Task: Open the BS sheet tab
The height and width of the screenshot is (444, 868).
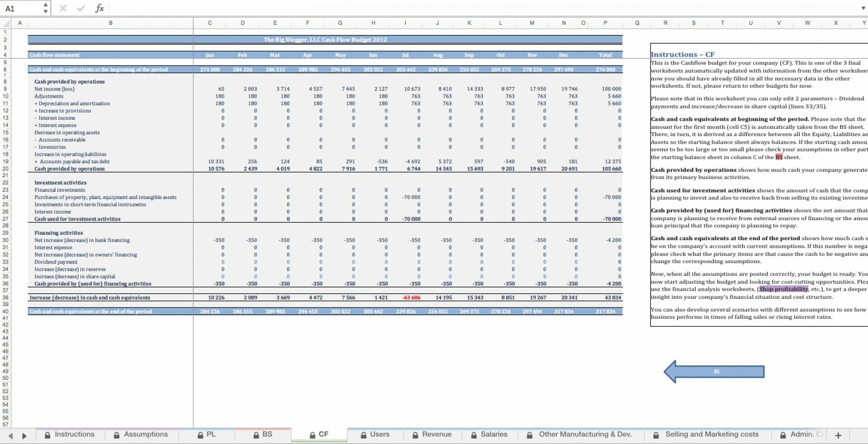Action: pos(263,434)
